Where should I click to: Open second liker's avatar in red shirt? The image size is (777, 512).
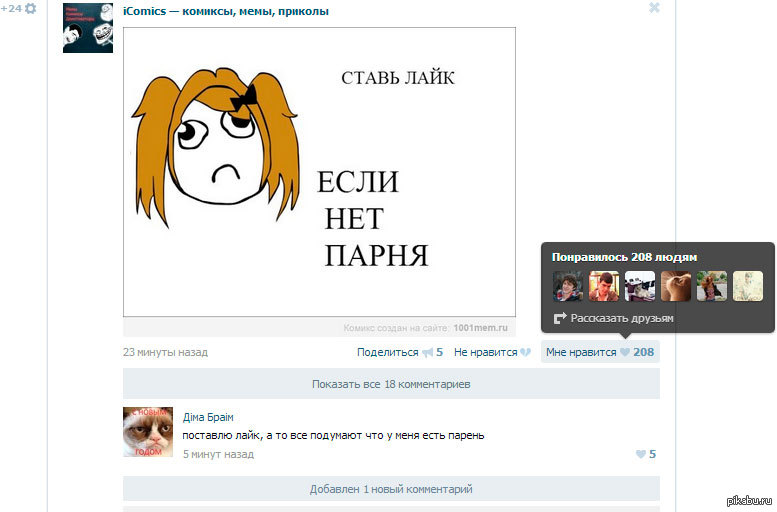pyautogui.click(x=604, y=286)
